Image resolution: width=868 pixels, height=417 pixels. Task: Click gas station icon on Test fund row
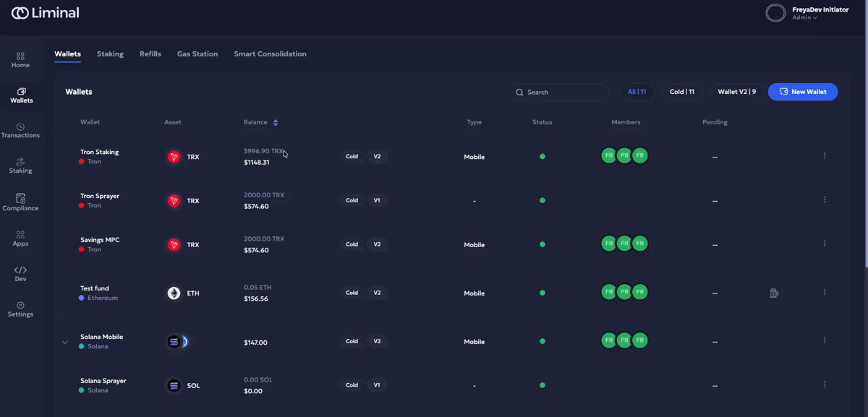(x=774, y=293)
